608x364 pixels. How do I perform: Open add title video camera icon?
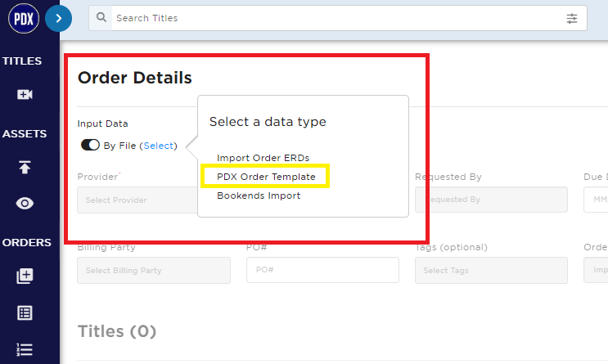tap(25, 94)
